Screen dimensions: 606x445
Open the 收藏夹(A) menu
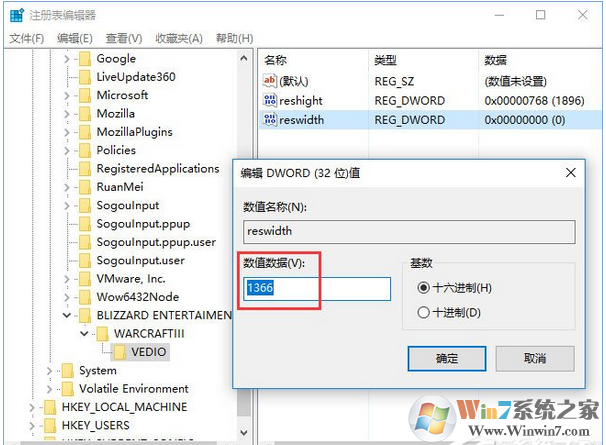pyautogui.click(x=179, y=38)
